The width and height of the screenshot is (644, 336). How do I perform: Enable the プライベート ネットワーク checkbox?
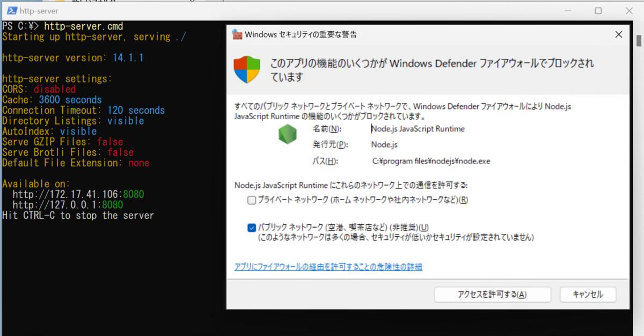[252, 200]
